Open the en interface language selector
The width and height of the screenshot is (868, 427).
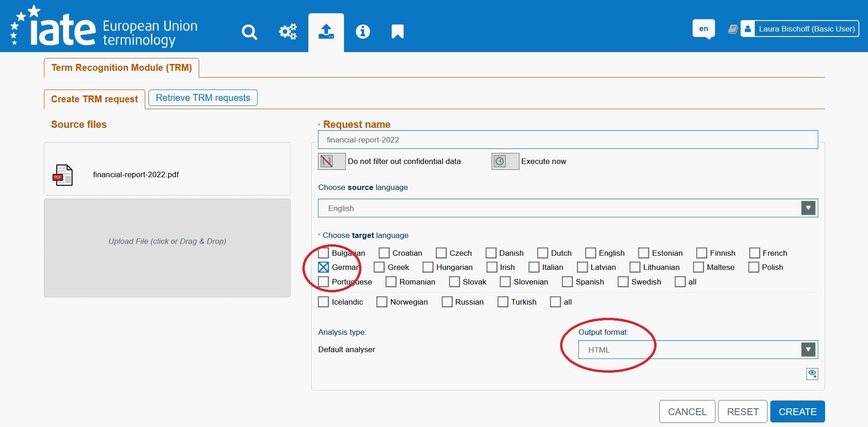coord(704,29)
